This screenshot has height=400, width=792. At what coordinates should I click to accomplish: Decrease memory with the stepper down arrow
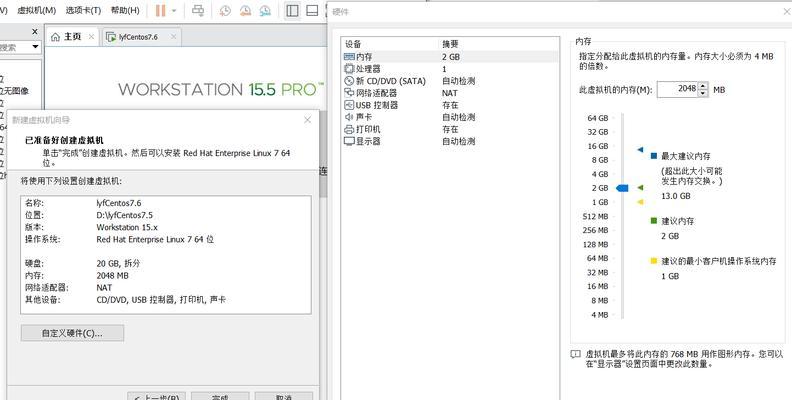(703, 93)
